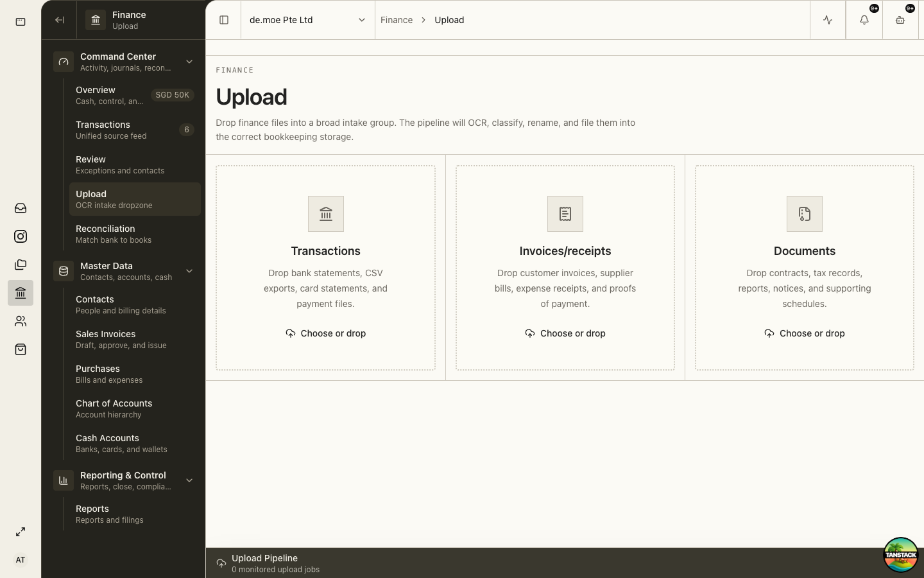Open Sales Invoices in the sidebar
This screenshot has width=924, height=578.
[x=135, y=339]
